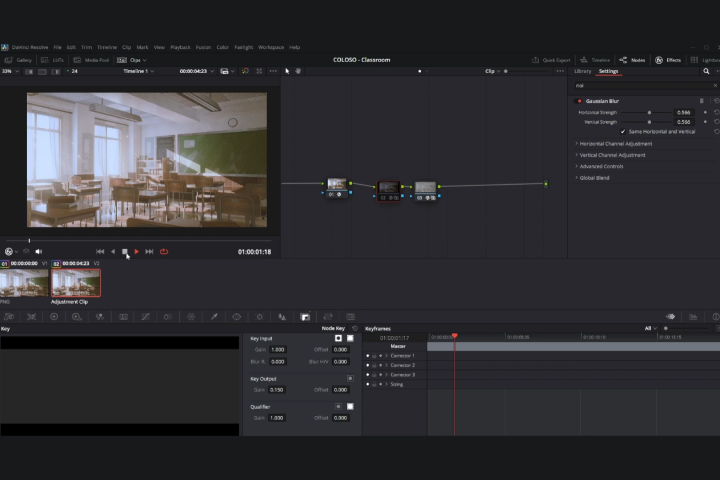Expand Vertical Channel Adjustment section
This screenshot has height=480, width=720.
pos(610,155)
